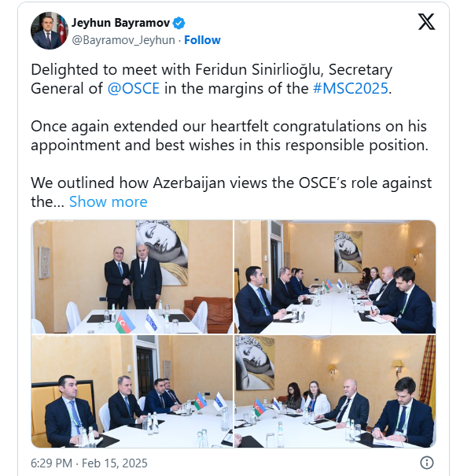Image resolution: width=471 pixels, height=476 pixels.
Task: Open the #MSC2025 hashtag
Action: [351, 88]
